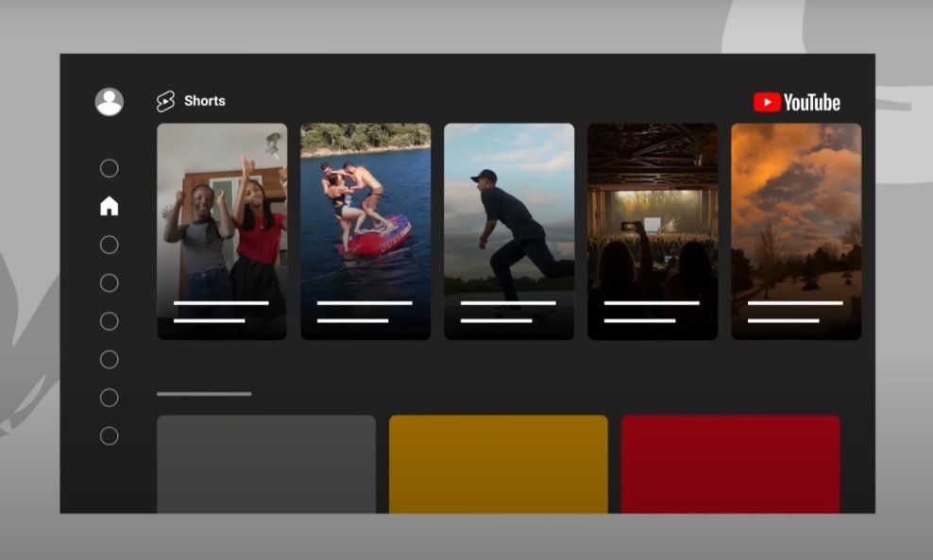The width and height of the screenshot is (933, 560).
Task: Click the Shorts logo icon
Action: click(165, 102)
